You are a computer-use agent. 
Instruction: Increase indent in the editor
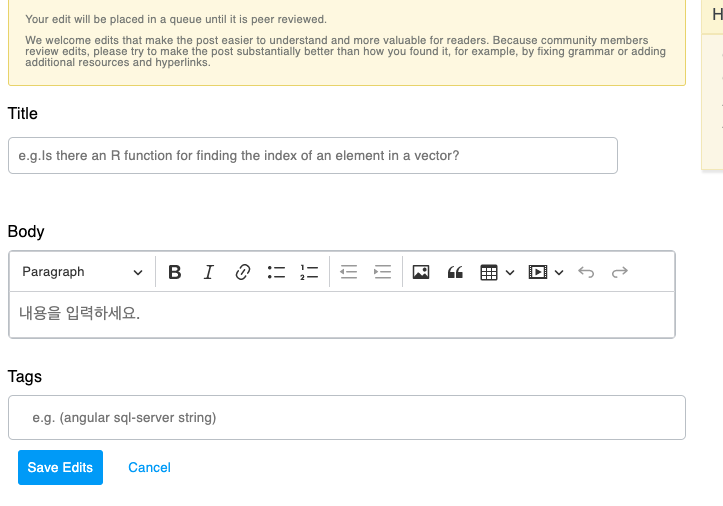tap(383, 272)
